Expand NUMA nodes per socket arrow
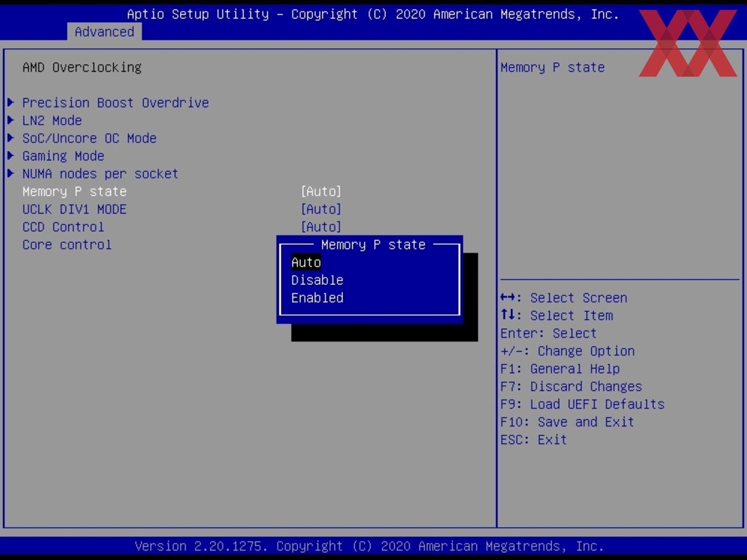Screen dimensions: 747x560 pos(10,173)
